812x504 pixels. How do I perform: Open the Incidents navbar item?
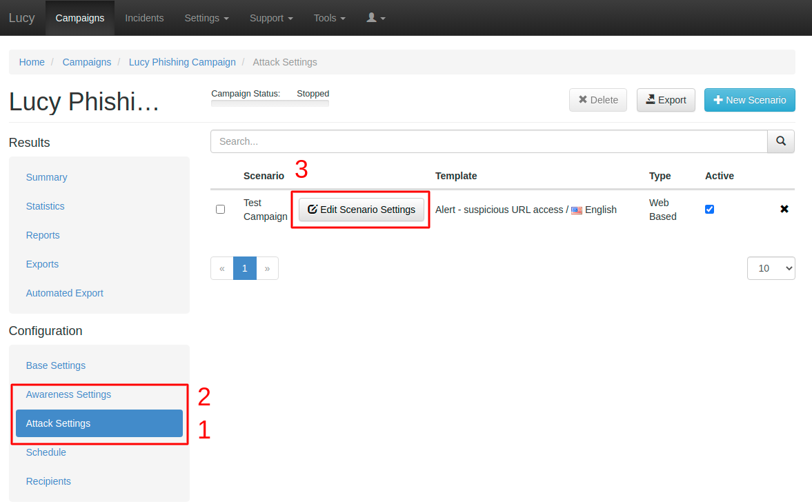144,18
